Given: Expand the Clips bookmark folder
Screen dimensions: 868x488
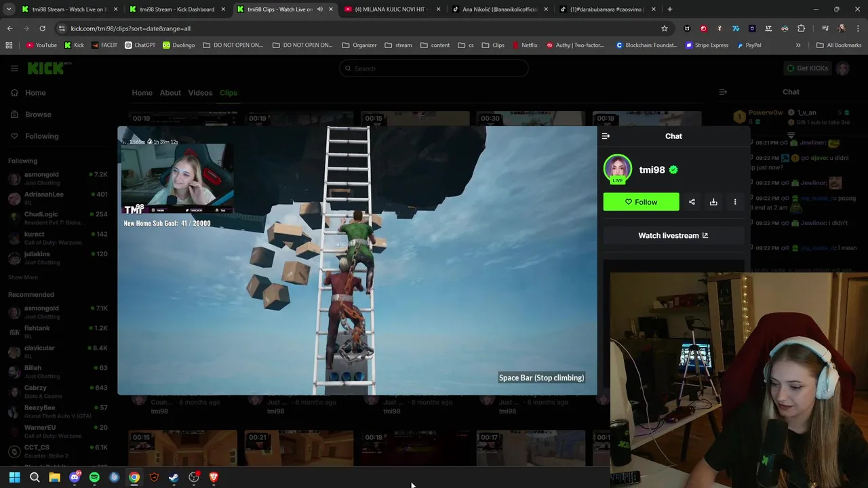Looking at the screenshot, I should tap(493, 45).
